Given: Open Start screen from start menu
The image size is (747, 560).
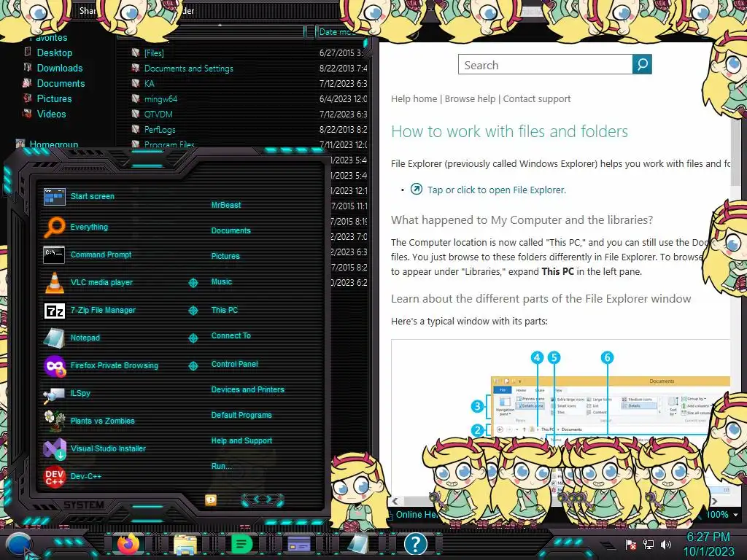Looking at the screenshot, I should (79, 196).
